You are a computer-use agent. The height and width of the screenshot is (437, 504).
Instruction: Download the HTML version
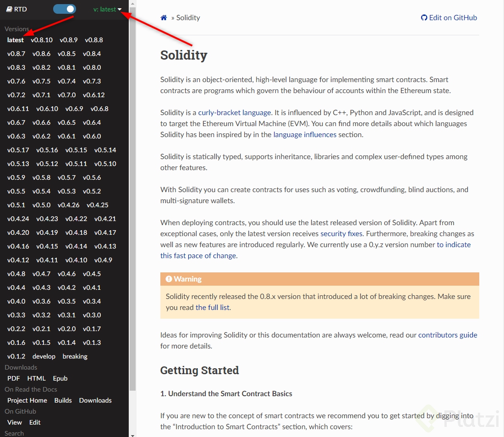click(36, 378)
